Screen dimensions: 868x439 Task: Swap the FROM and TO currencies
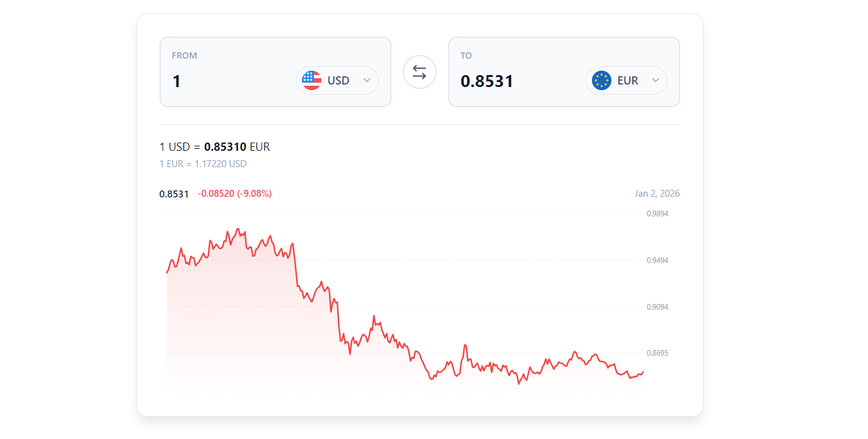(419, 73)
